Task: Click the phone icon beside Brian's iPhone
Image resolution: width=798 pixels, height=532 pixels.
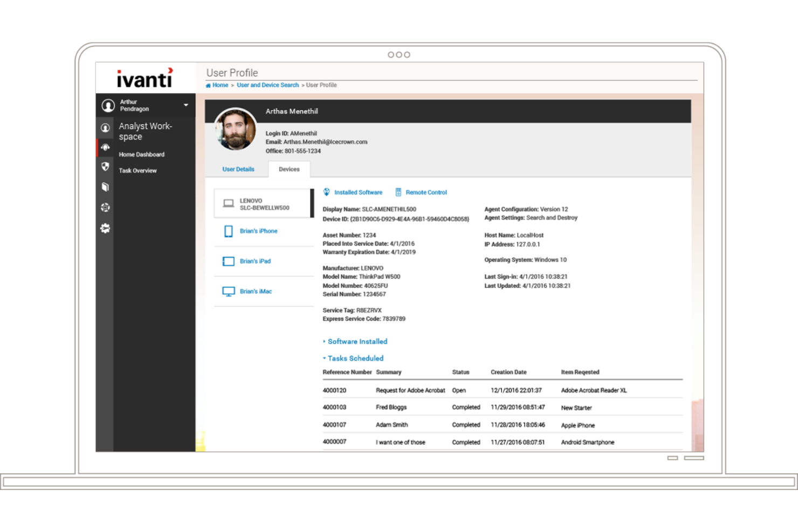Action: coord(229,231)
